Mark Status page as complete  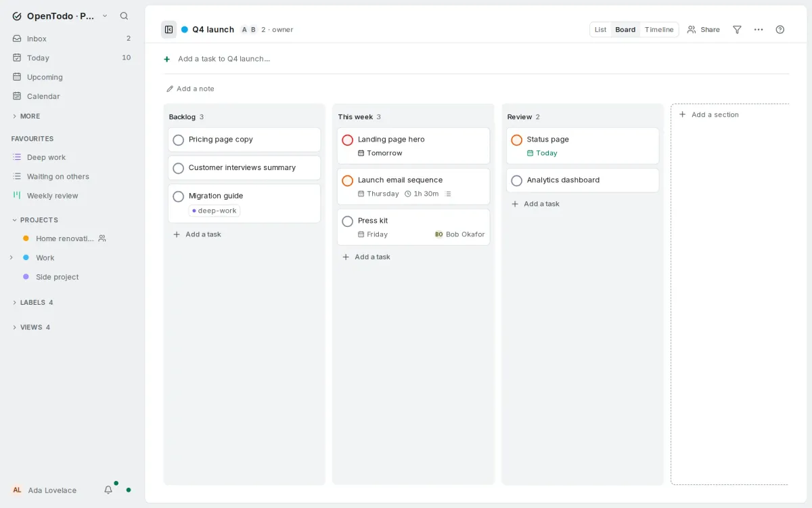coord(516,140)
